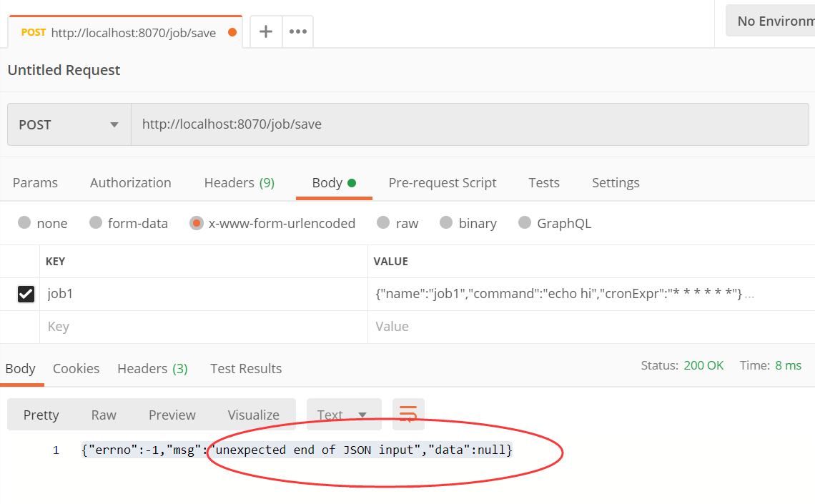Screen dimensions: 815x504
Task: Click the empty Key input cell
Action: point(200,327)
